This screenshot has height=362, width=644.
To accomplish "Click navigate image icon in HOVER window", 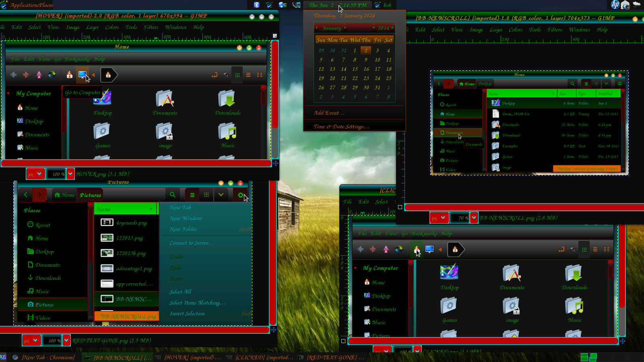I will 276,163.
